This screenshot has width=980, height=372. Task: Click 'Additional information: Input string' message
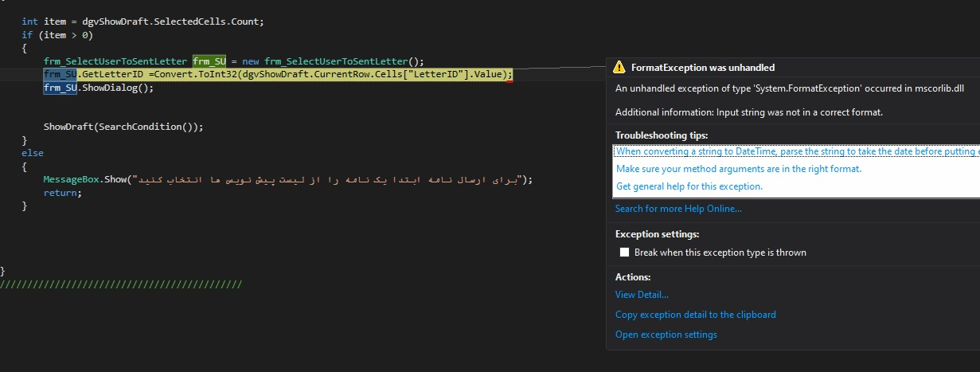[x=749, y=112]
